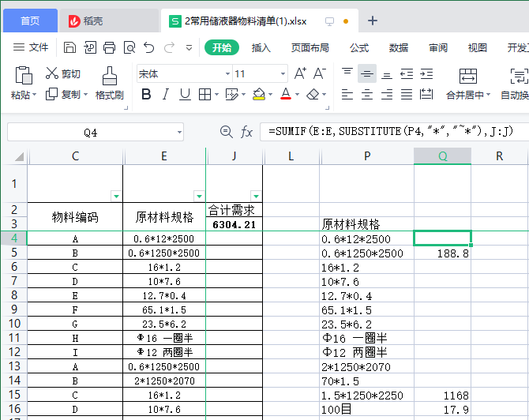Click the eraser clear format icon
Image resolution: width=529 pixels, height=420 pixels.
pyautogui.click(x=313, y=95)
